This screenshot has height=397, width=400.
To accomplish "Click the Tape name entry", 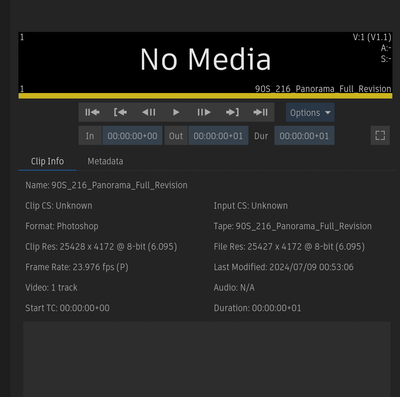I will pyautogui.click(x=293, y=226).
